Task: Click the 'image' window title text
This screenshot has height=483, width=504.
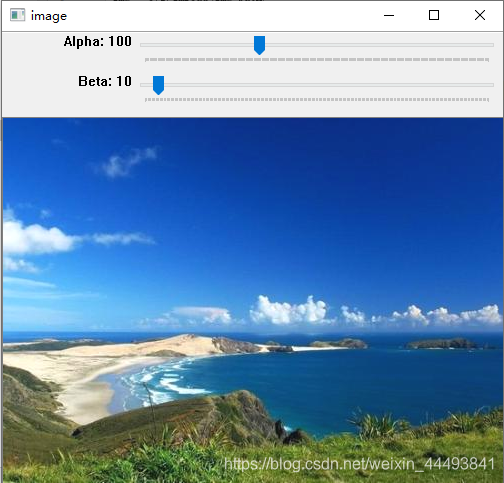Action: (49, 16)
